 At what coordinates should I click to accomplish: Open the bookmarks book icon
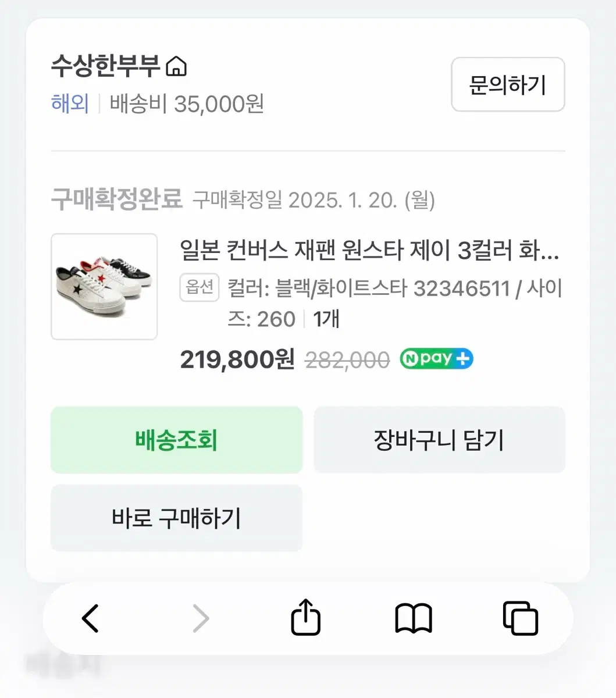point(413,618)
